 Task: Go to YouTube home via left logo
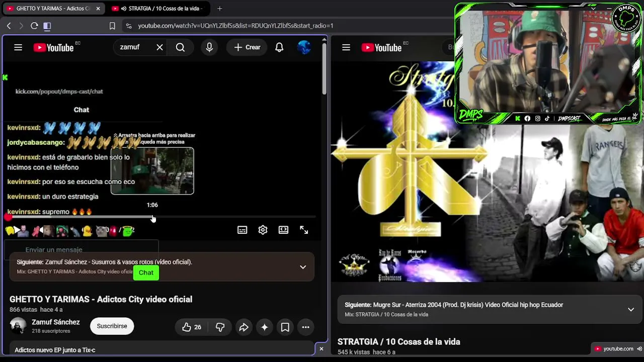click(54, 47)
